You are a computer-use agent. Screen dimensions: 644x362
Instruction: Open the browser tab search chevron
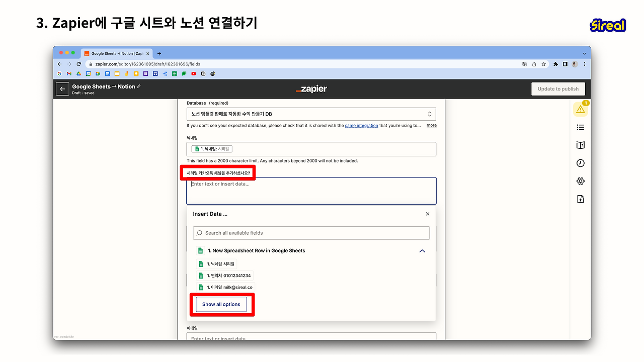(584, 53)
